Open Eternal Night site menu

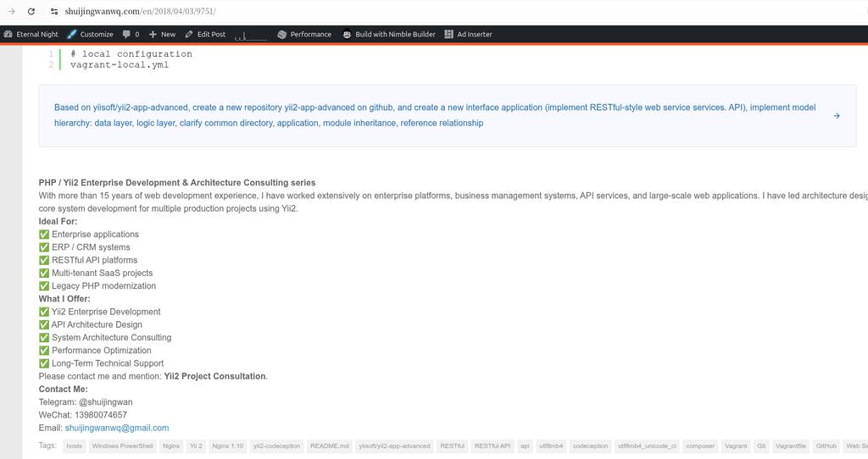[x=31, y=34]
